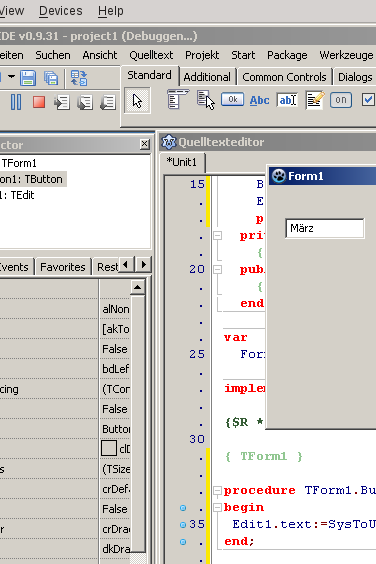Pick the TMainMenu component icon

[177, 99]
